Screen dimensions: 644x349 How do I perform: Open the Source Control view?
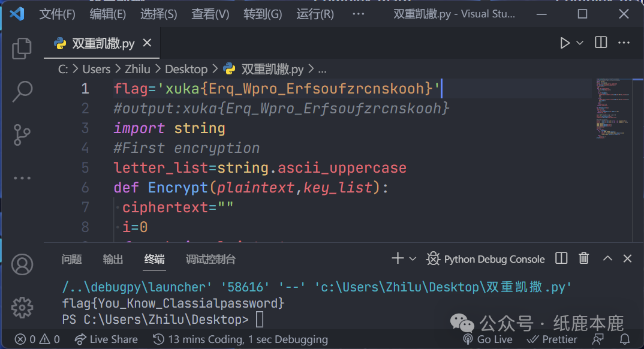click(x=22, y=135)
